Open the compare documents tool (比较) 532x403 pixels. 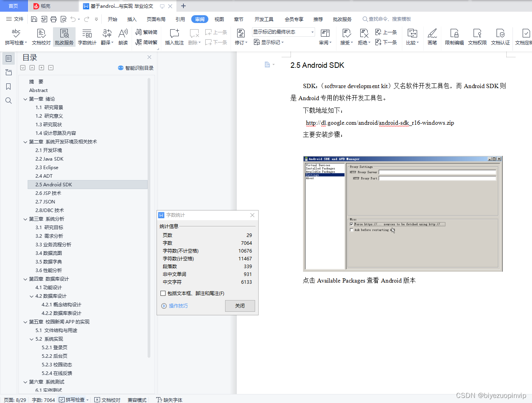412,37
